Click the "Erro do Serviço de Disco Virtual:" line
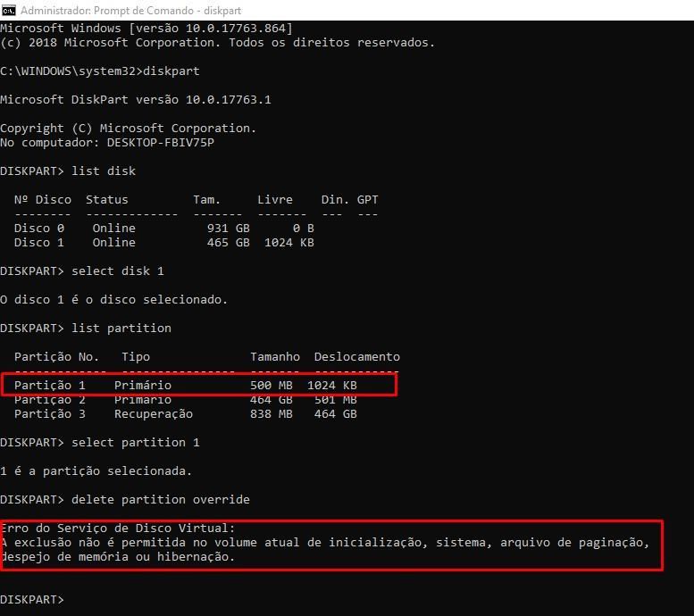 118,529
